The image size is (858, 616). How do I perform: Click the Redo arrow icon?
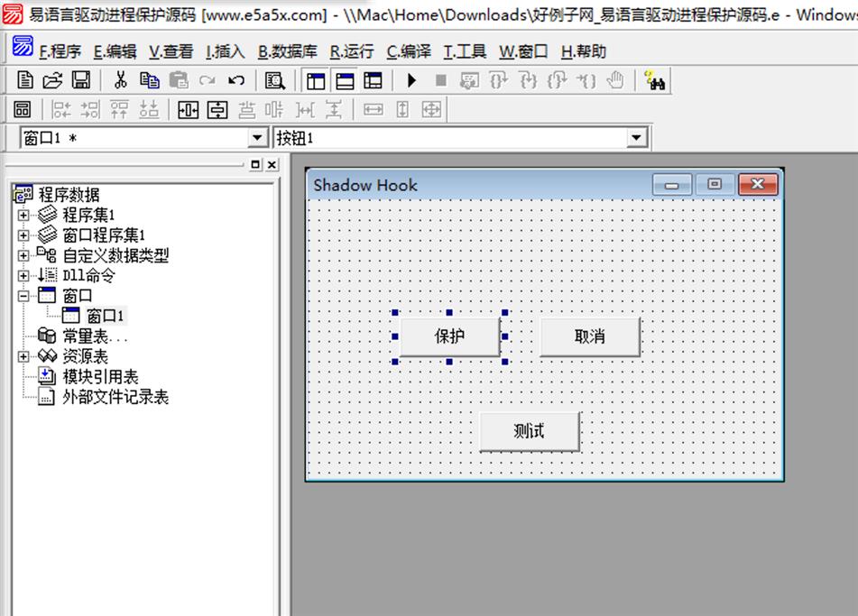(x=207, y=80)
